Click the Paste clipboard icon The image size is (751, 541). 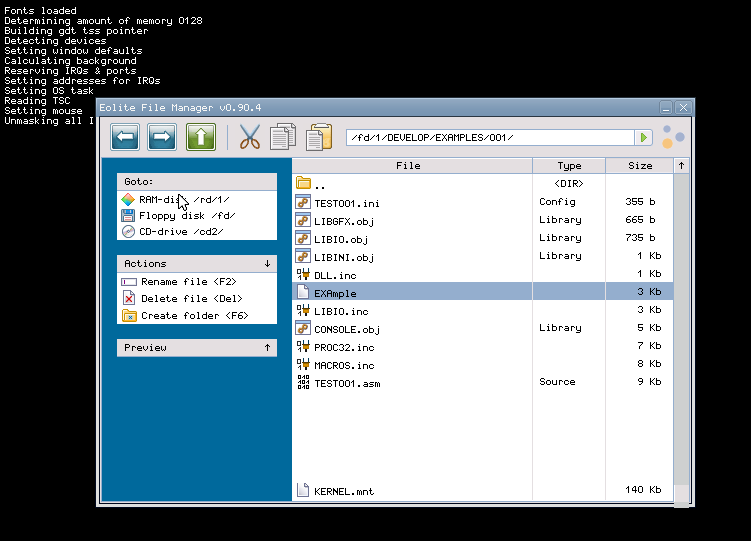tap(319, 137)
